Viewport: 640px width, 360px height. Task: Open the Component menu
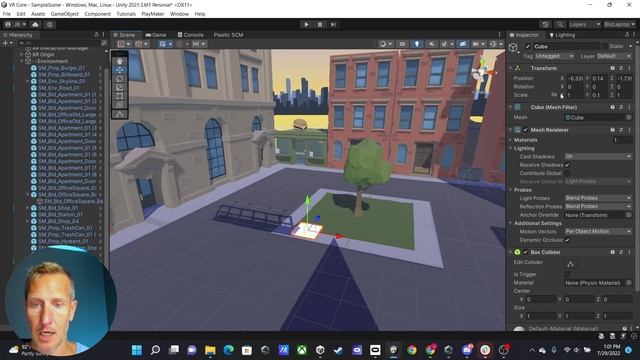tap(98, 14)
